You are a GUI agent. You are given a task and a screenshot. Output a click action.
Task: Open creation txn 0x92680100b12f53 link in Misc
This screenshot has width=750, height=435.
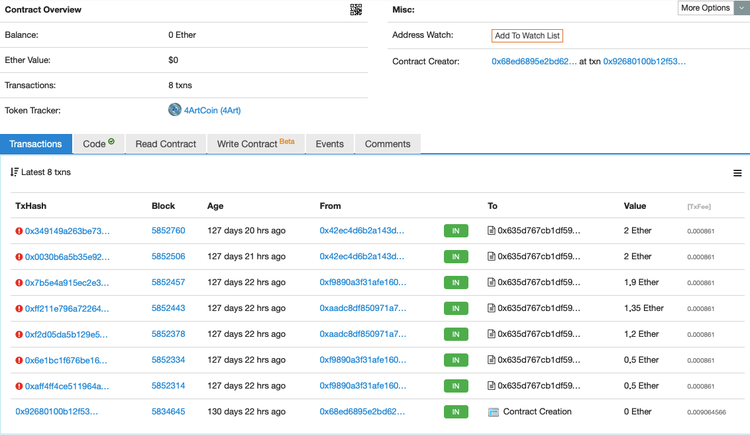tap(644, 61)
